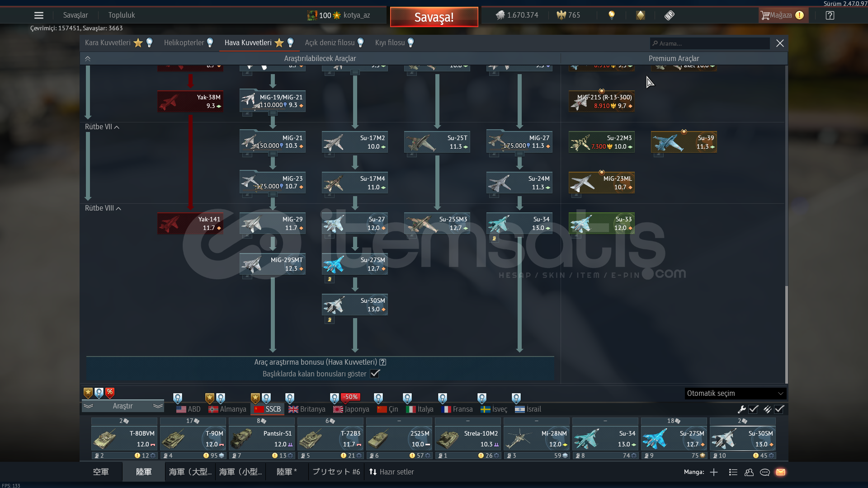
Task: Click the lightbulb icon in top bar
Action: [x=611, y=15]
